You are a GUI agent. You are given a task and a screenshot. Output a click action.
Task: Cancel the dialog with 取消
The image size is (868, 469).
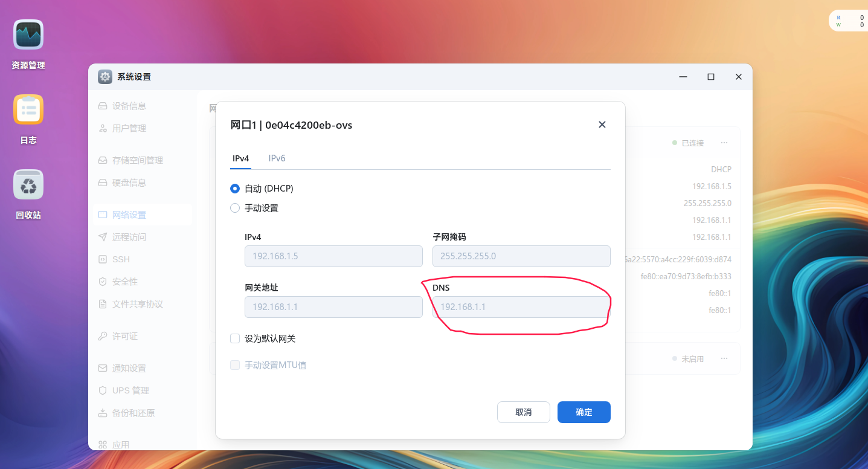tap(523, 412)
